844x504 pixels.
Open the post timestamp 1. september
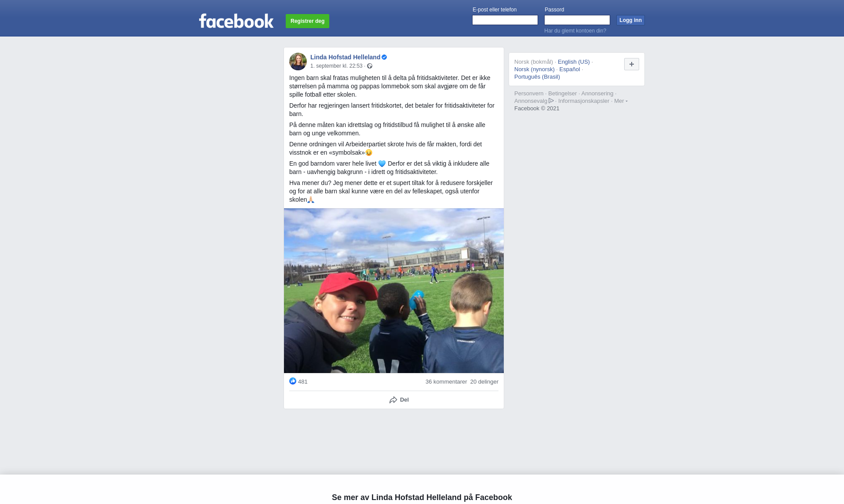point(336,66)
